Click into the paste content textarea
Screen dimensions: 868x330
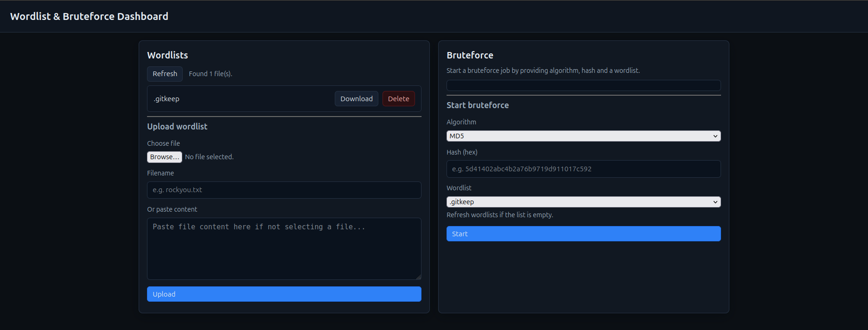click(284, 248)
